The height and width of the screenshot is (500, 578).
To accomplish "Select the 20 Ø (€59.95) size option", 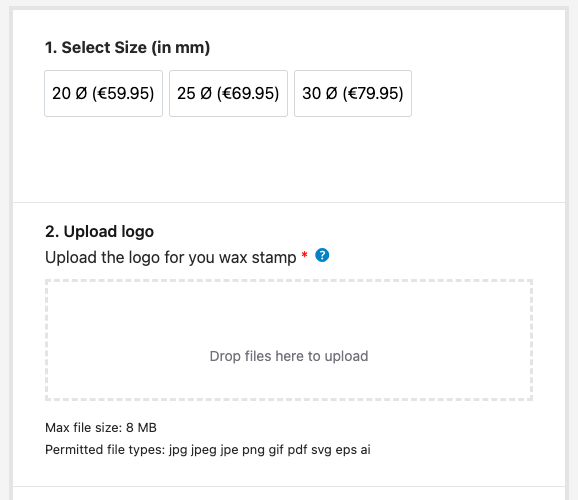I will [x=103, y=94].
